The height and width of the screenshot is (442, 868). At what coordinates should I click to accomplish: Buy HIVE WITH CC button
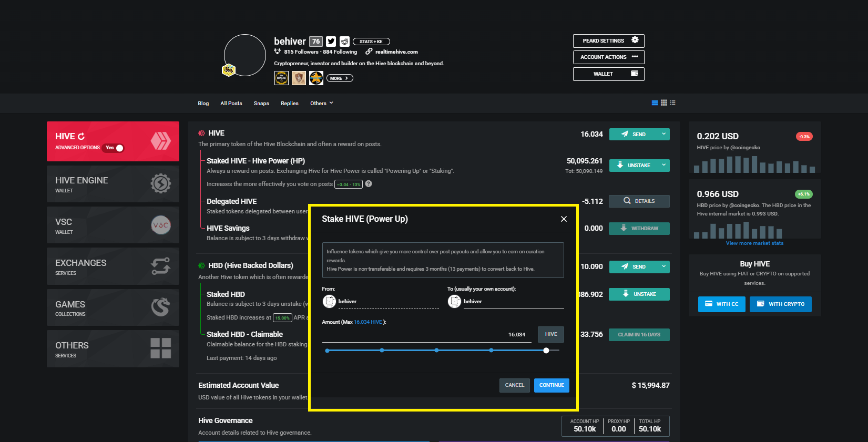pos(722,304)
